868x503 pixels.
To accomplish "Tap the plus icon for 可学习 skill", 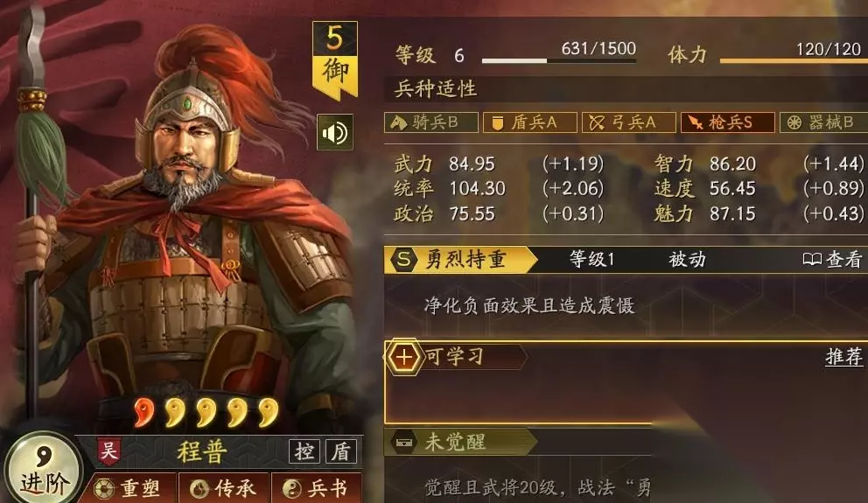I will click(403, 357).
